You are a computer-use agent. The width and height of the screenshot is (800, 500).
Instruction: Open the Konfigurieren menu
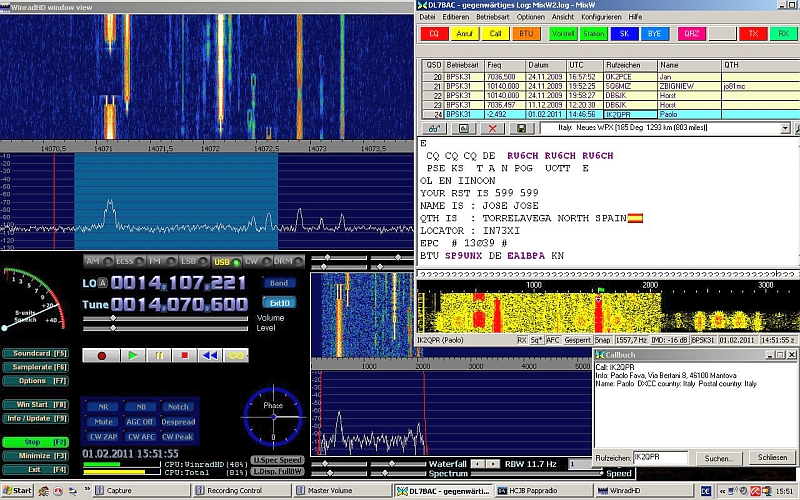pyautogui.click(x=601, y=17)
